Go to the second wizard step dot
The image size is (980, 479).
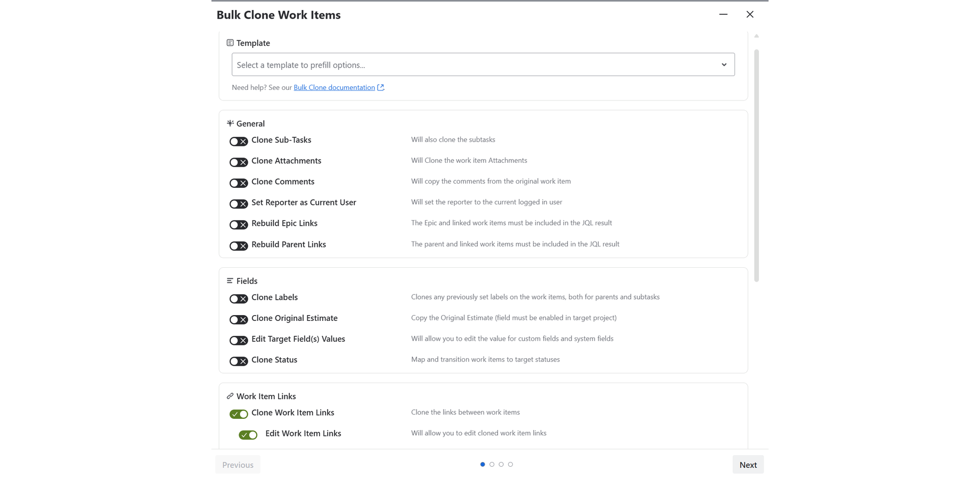click(492, 465)
